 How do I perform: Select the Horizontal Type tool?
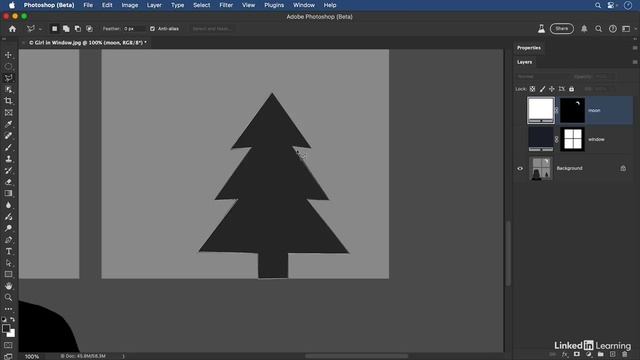(8, 251)
